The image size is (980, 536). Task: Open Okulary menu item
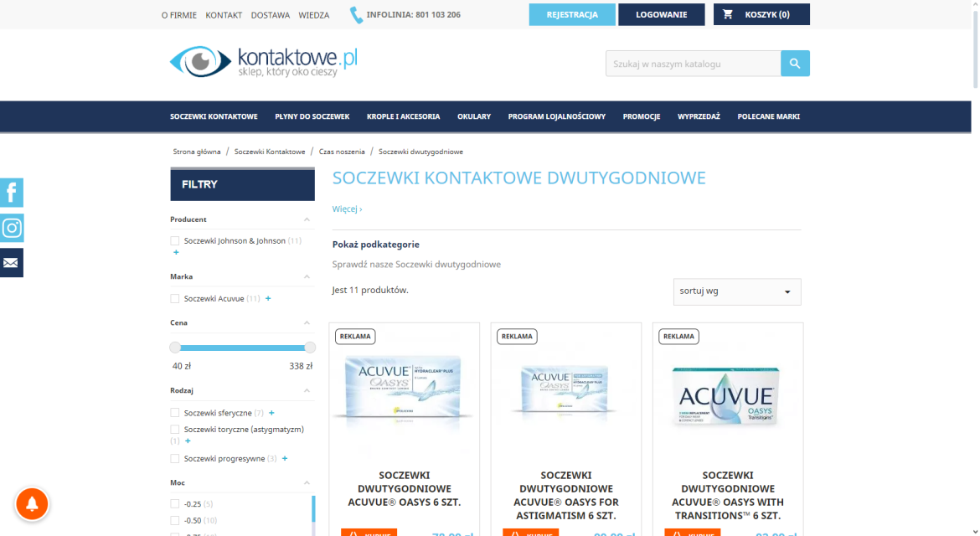pos(474,116)
